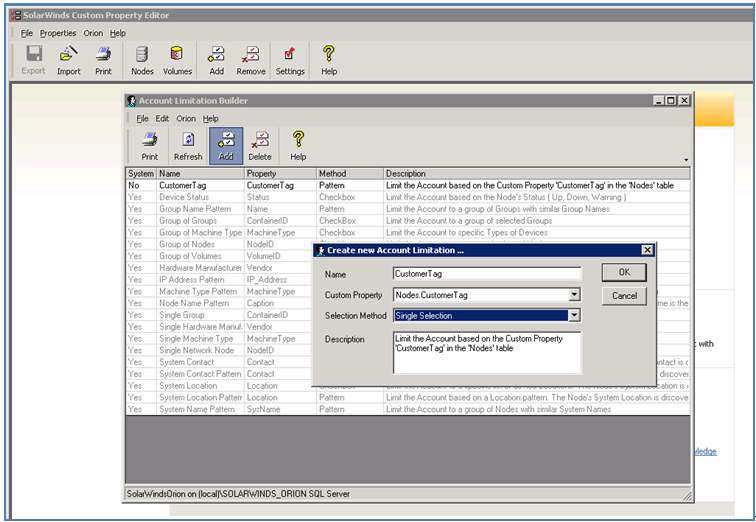Screen dimensions: 756x522
Task: Open the Properties menu in main window
Action: point(58,33)
